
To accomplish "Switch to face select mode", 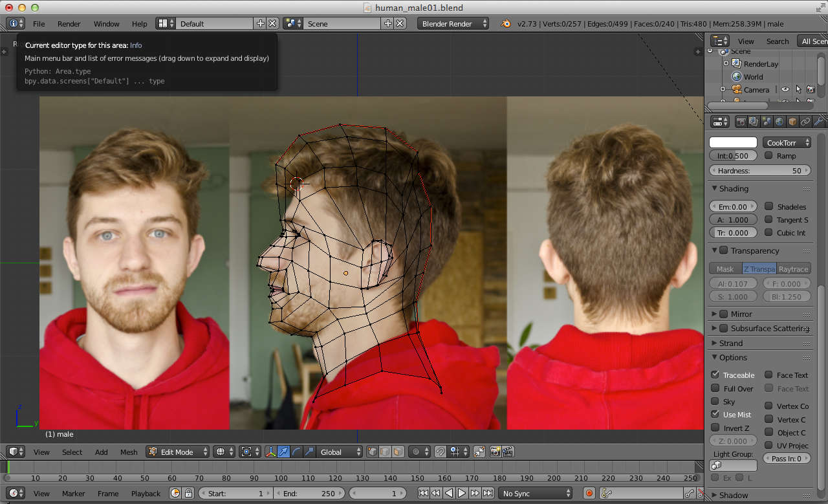I will [x=398, y=452].
